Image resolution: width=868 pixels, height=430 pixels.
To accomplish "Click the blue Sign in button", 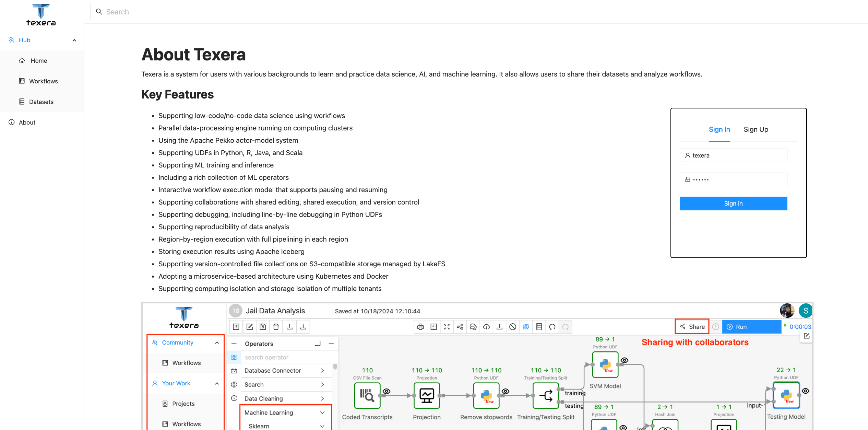I will (x=733, y=204).
